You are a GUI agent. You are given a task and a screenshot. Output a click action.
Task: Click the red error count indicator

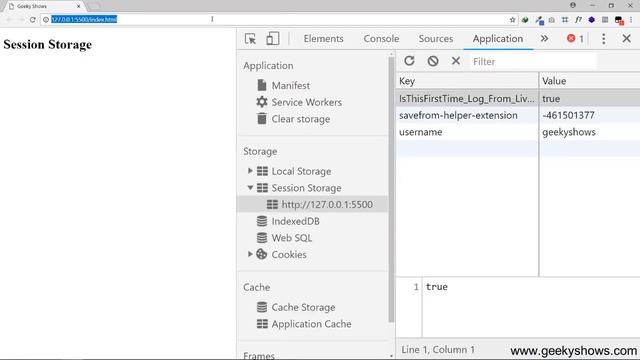pyautogui.click(x=575, y=39)
